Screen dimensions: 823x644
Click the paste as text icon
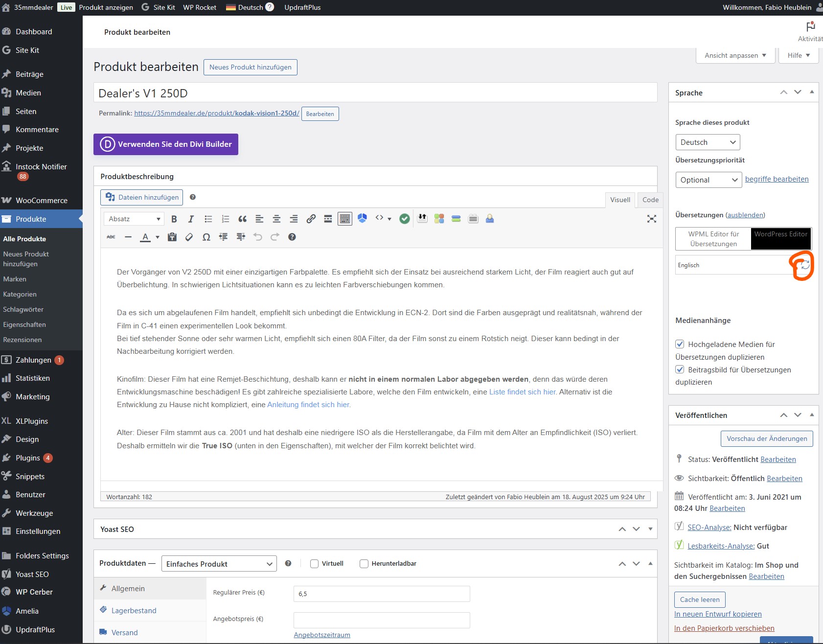point(172,237)
